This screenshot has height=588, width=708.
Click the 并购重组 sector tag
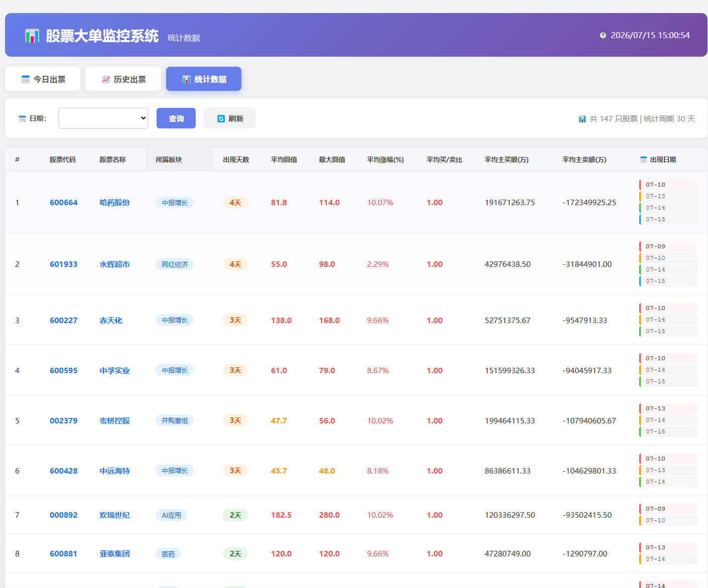coord(175,420)
